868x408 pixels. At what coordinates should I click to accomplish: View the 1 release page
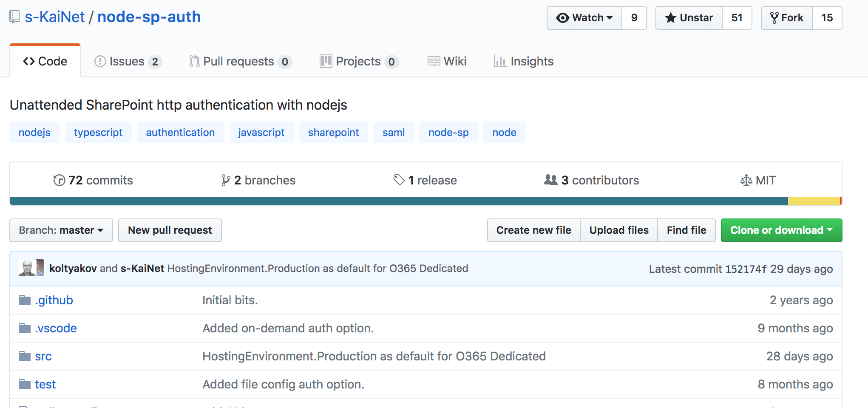point(425,180)
